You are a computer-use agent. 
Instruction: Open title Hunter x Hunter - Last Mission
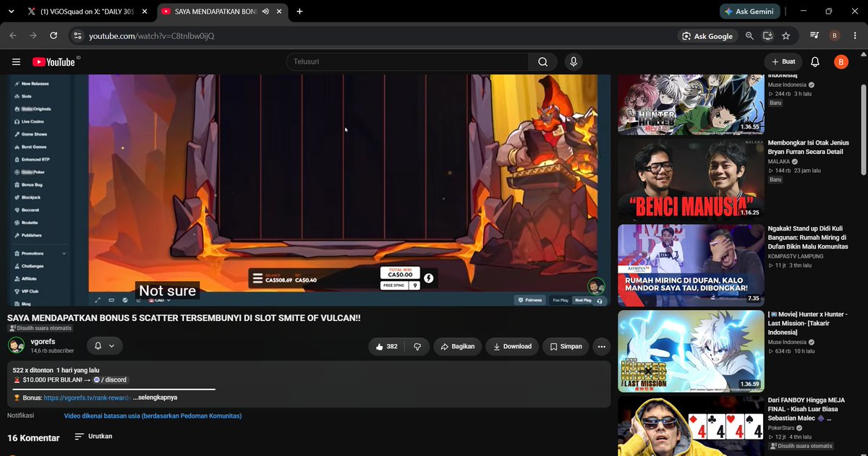click(x=807, y=323)
